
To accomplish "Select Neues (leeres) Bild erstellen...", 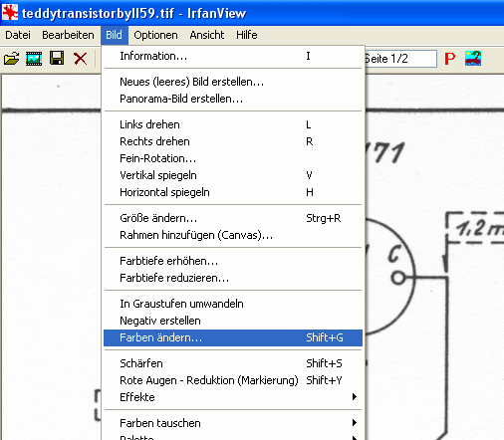I will pos(233,82).
